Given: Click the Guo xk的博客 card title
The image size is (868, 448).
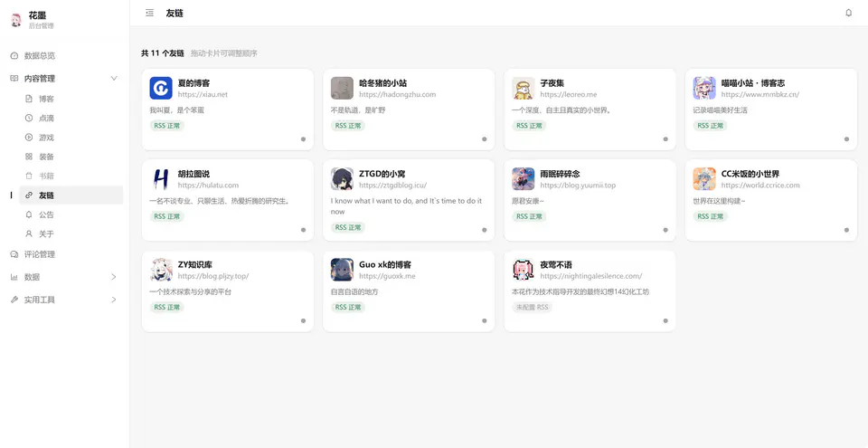Looking at the screenshot, I should (x=385, y=265).
